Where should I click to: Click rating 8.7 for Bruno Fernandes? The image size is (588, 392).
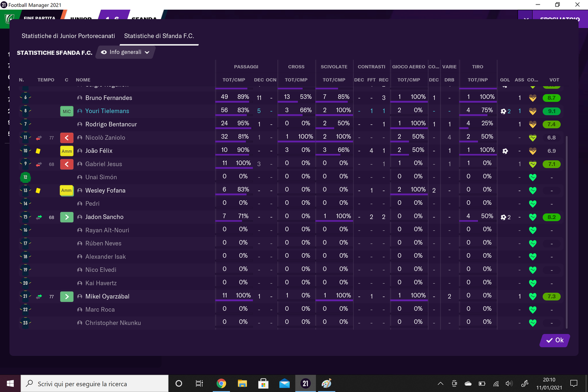point(552,98)
